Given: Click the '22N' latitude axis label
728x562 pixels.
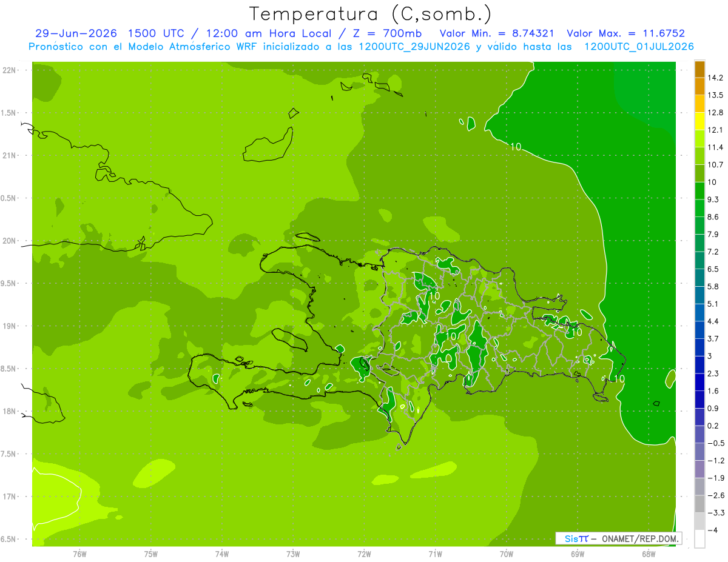Looking at the screenshot, I should 9,70.
